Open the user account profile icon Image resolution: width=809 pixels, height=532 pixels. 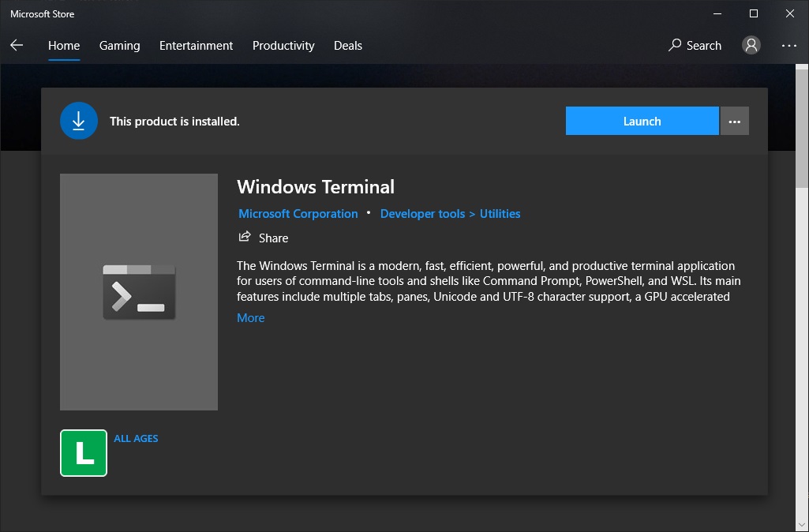point(751,46)
